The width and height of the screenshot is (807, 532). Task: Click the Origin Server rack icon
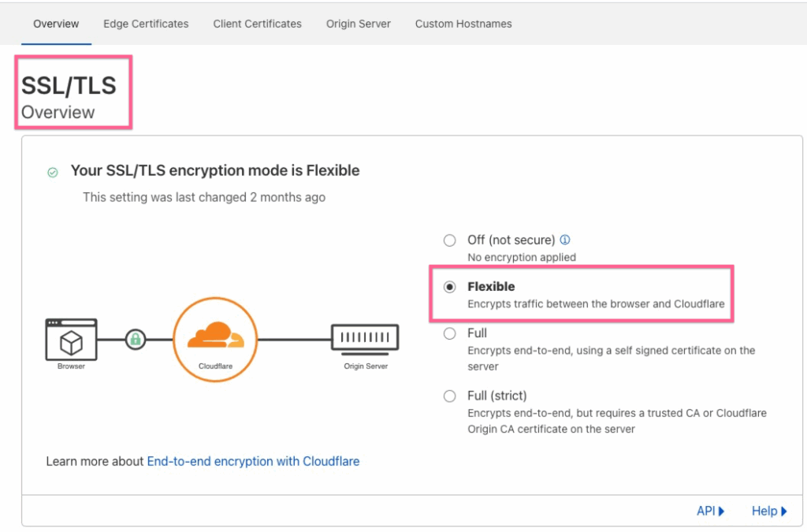365,339
